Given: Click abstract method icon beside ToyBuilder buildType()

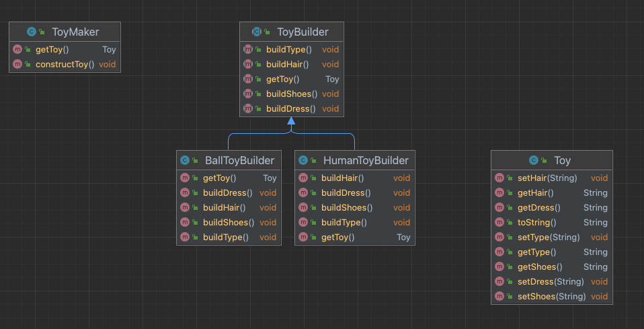Looking at the screenshot, I should tap(247, 49).
